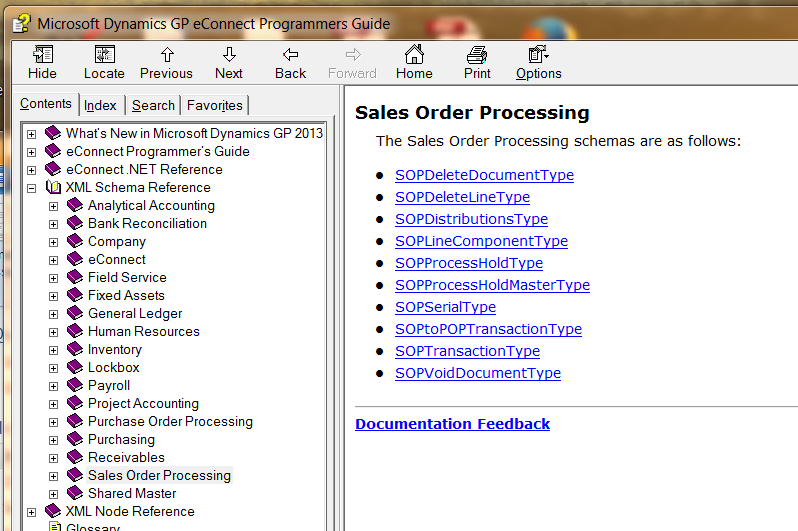This screenshot has height=531, width=798.
Task: Open the SOPLineComponentType link
Action: click(481, 241)
